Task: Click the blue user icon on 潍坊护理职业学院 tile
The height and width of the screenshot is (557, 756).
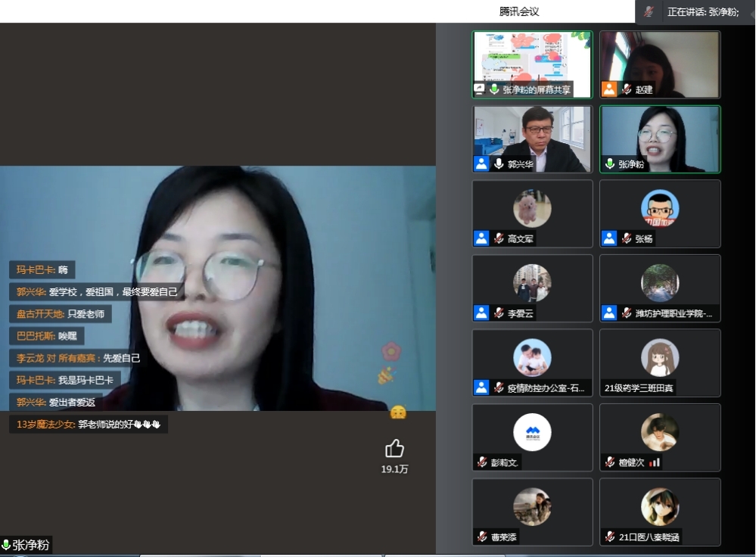Action: point(609,313)
